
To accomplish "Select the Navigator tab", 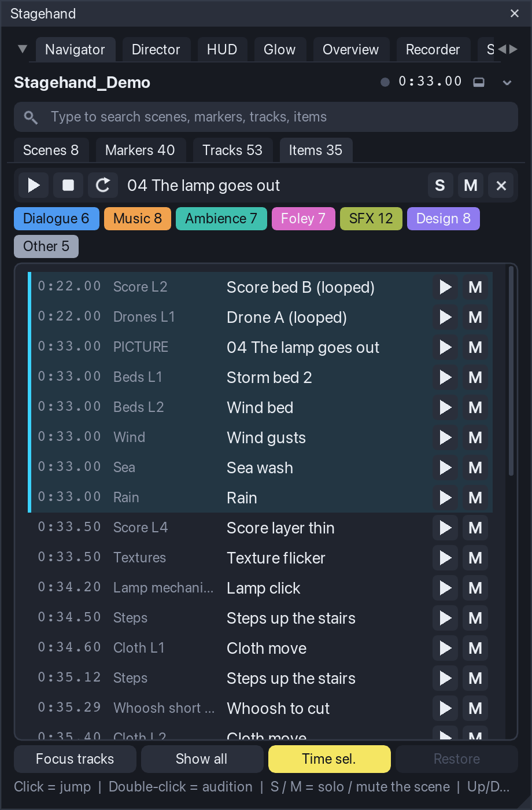I will (75, 50).
